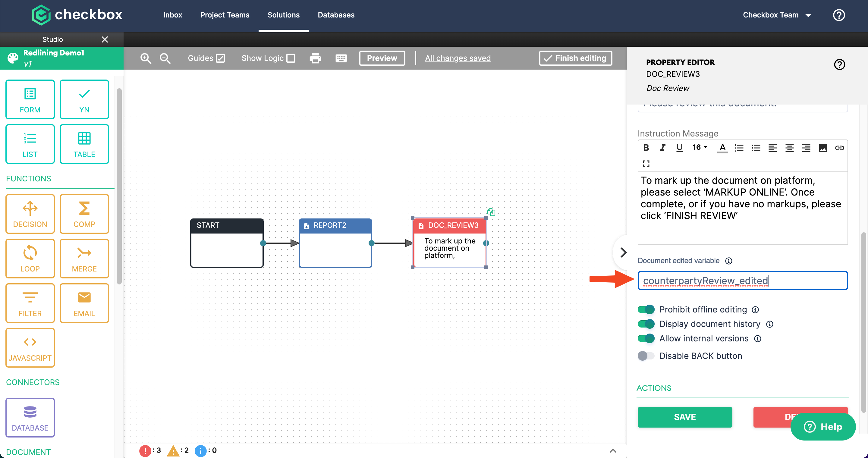
Task: Open the Checkbox Team account dropdown
Action: [776, 15]
